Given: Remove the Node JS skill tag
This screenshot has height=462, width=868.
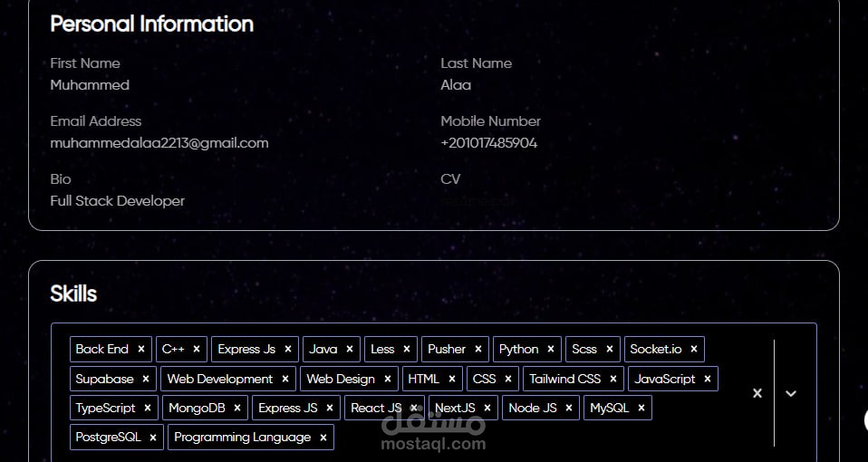Looking at the screenshot, I should tap(568, 408).
